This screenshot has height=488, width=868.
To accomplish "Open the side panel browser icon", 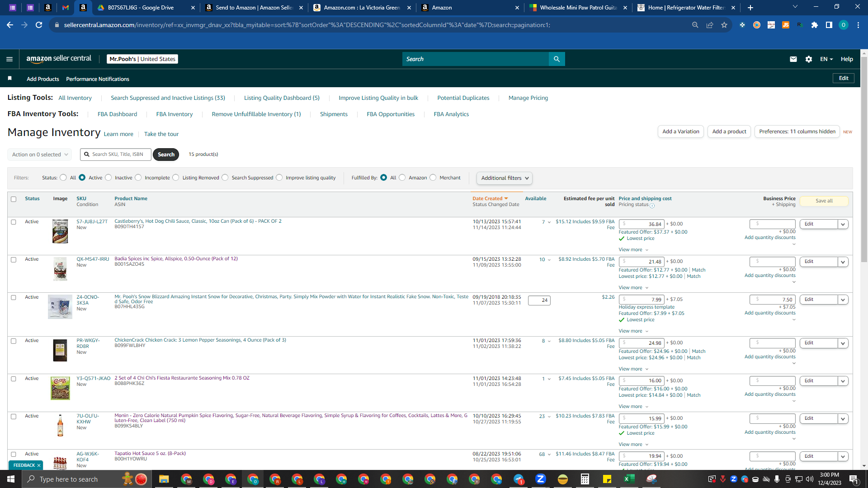I will click(x=829, y=25).
